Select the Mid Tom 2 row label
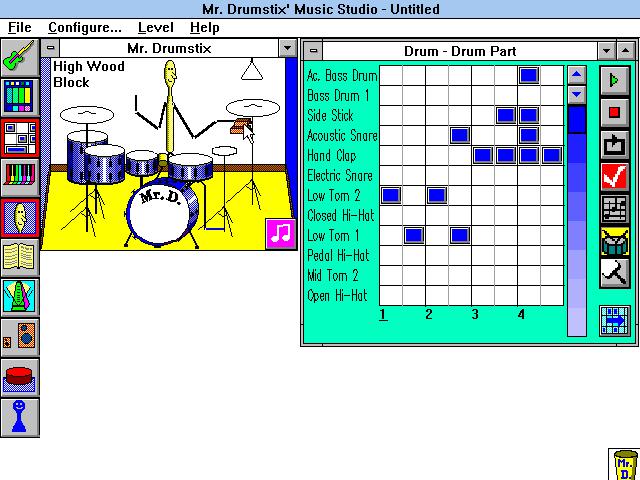640x480 pixels. tap(333, 276)
